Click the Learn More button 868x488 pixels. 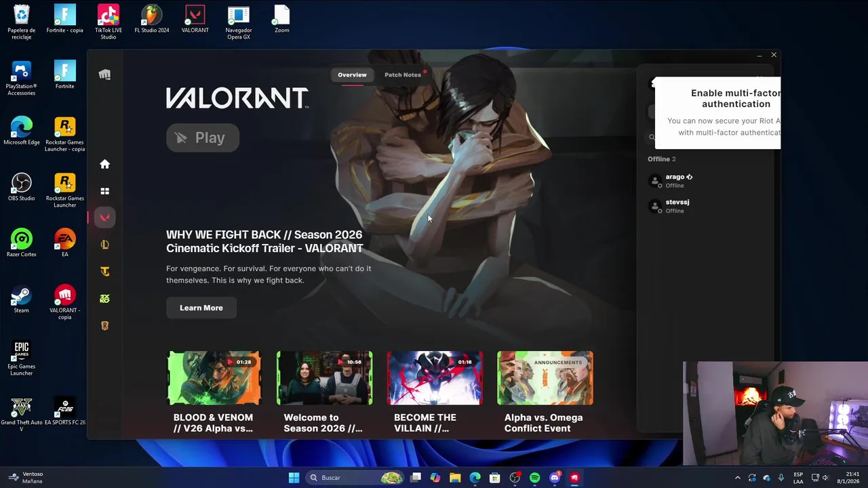201,308
